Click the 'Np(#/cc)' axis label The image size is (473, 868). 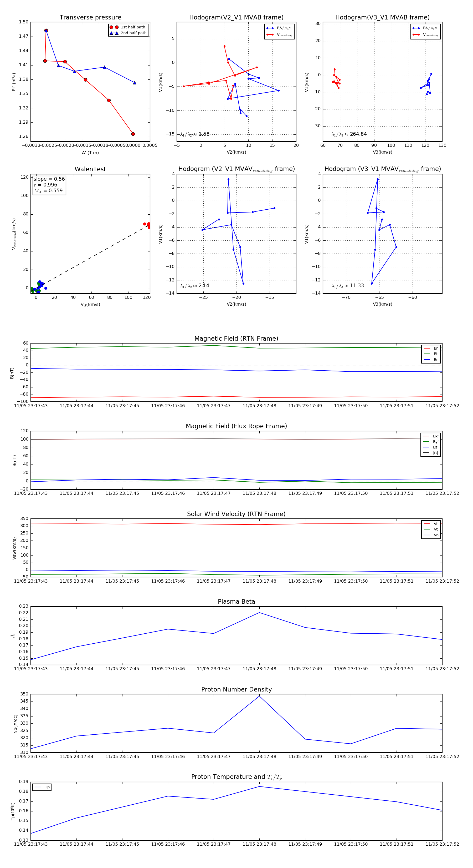tap(15, 723)
